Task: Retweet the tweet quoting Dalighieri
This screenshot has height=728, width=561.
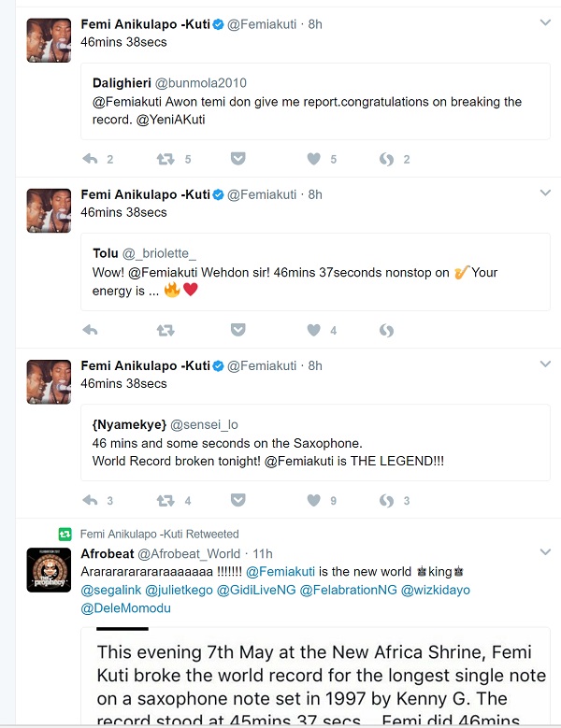Action: click(165, 159)
